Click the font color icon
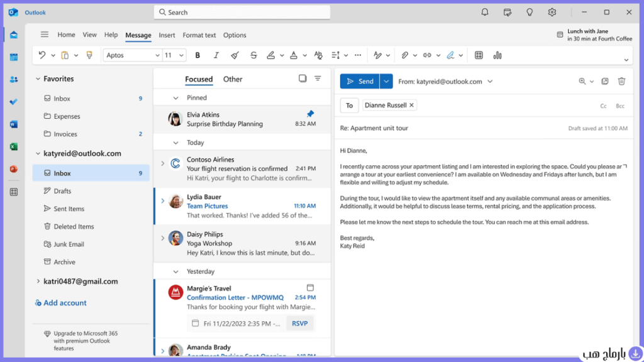Image resolution: width=644 pixels, height=362 pixels. 294,55
